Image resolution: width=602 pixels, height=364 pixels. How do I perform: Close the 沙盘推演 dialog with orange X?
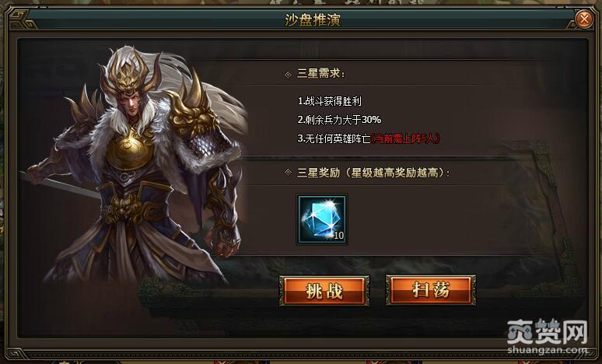click(x=584, y=19)
